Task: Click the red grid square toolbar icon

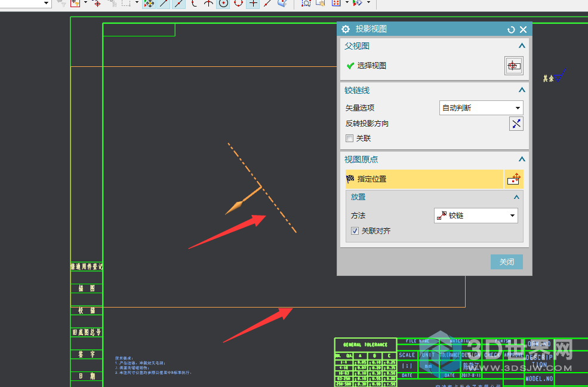Action: [x=336, y=4]
